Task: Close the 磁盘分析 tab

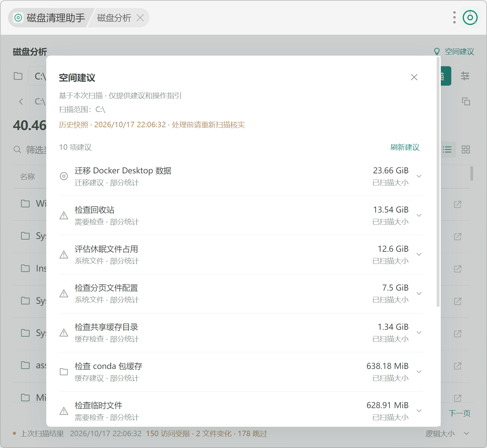Action: (x=140, y=18)
